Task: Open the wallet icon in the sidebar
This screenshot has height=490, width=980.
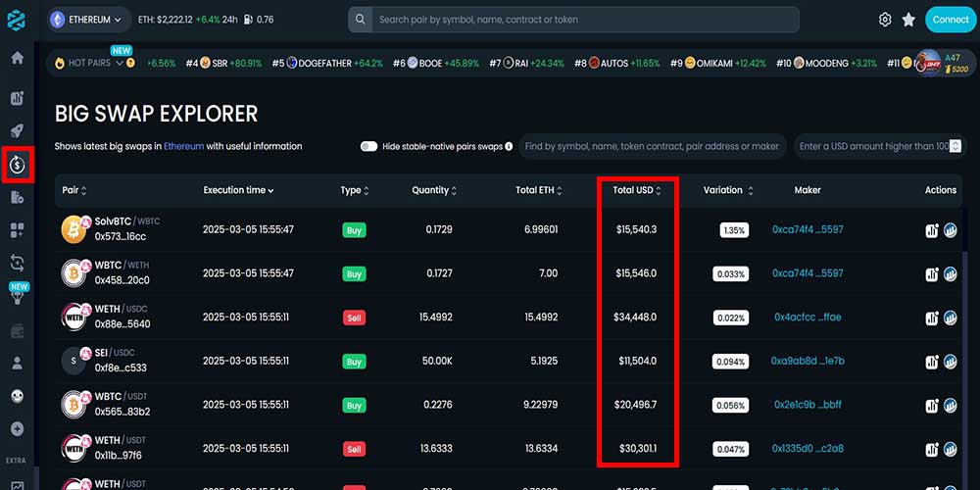Action: [x=18, y=330]
